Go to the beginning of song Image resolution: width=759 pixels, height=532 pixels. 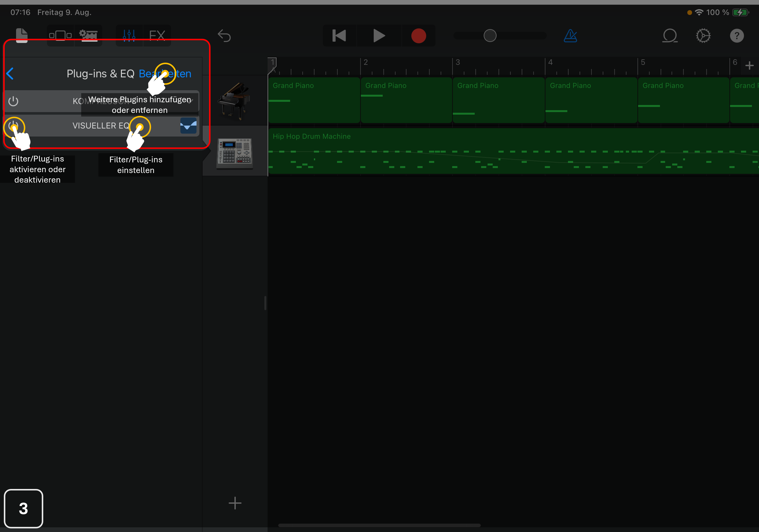(339, 35)
